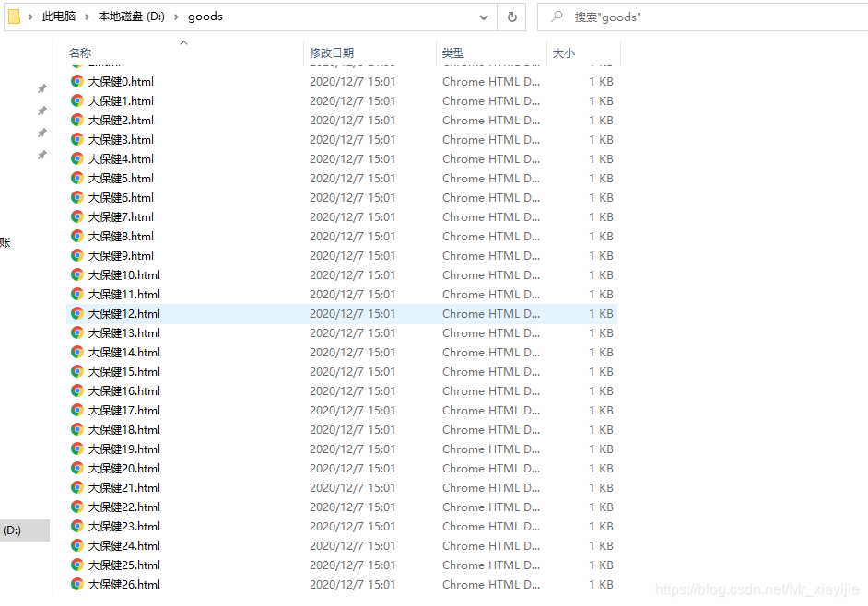Expand the chevron before 此电脑
Viewport: 868px width, 606px height.
click(31, 17)
